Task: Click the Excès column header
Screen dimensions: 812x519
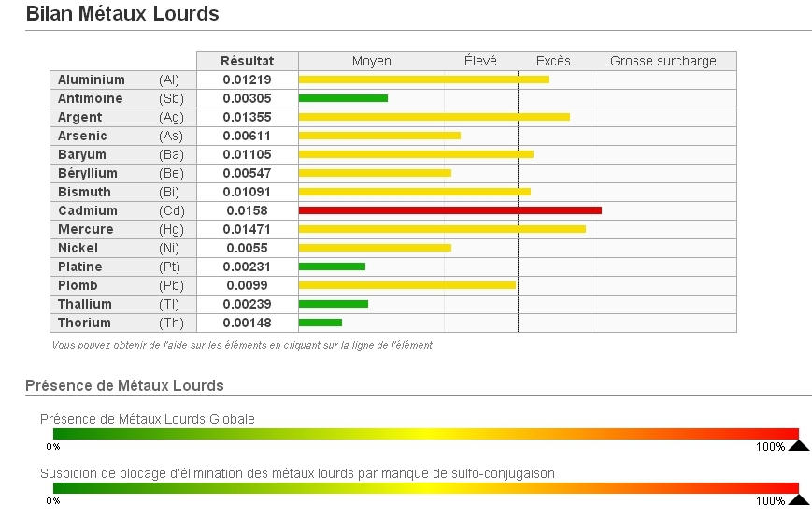Action: 553,61
